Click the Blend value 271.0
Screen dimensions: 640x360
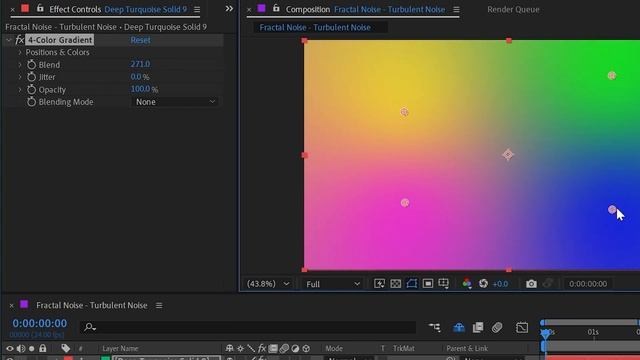pos(140,64)
